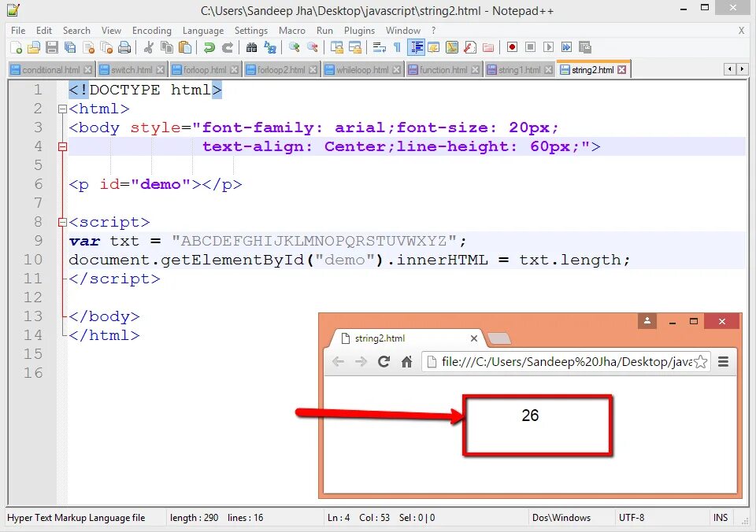Screen dimensions: 756x532
Task: Click the browser Home icon
Action: tap(407, 361)
